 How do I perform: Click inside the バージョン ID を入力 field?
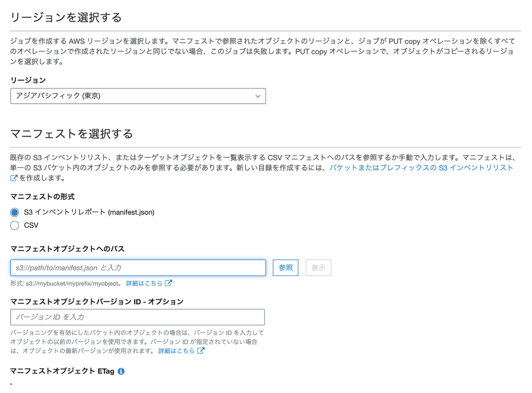click(137, 317)
